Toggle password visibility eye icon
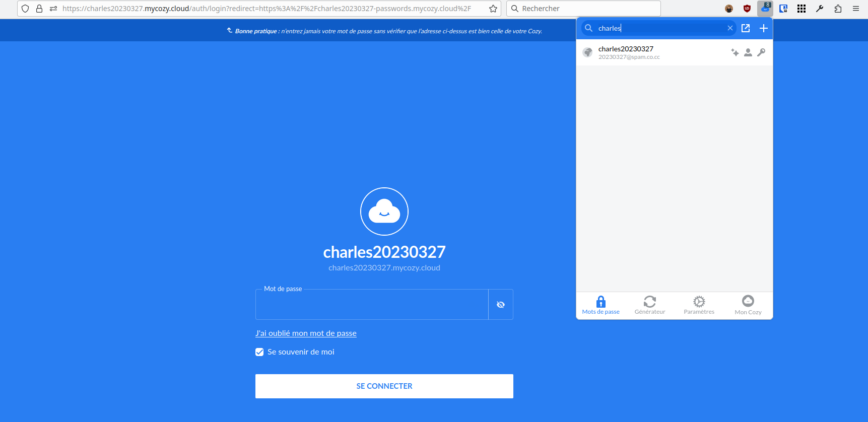The image size is (868, 422). coord(501,305)
